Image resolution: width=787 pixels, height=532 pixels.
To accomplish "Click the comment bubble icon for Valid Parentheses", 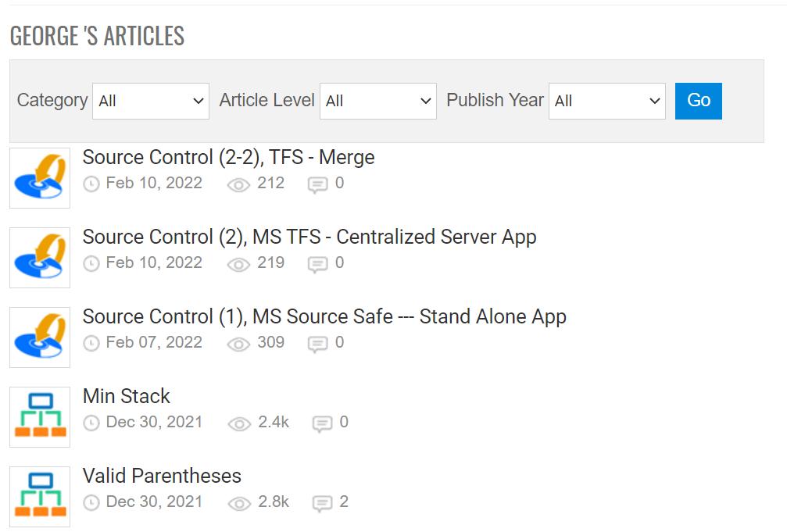I will (x=322, y=503).
